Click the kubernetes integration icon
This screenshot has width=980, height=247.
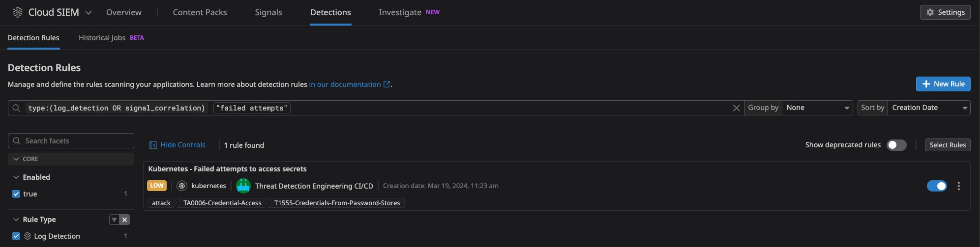tap(182, 186)
